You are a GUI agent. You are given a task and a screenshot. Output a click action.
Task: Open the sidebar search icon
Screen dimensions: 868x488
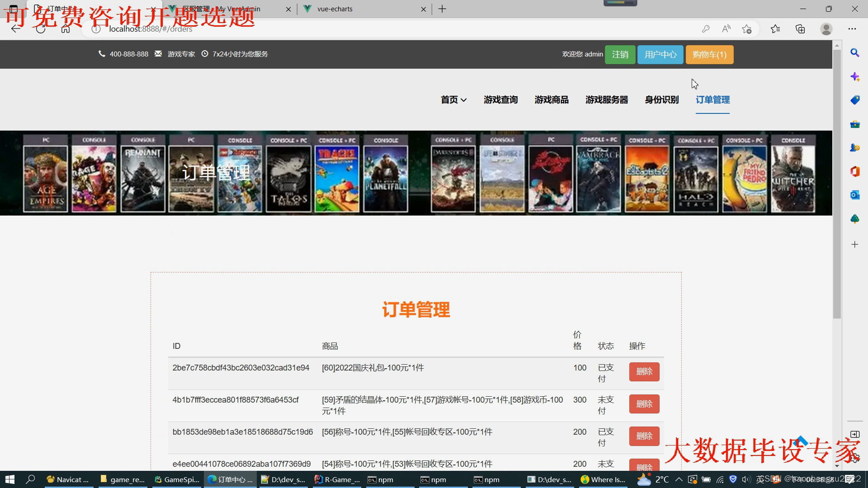(854, 53)
